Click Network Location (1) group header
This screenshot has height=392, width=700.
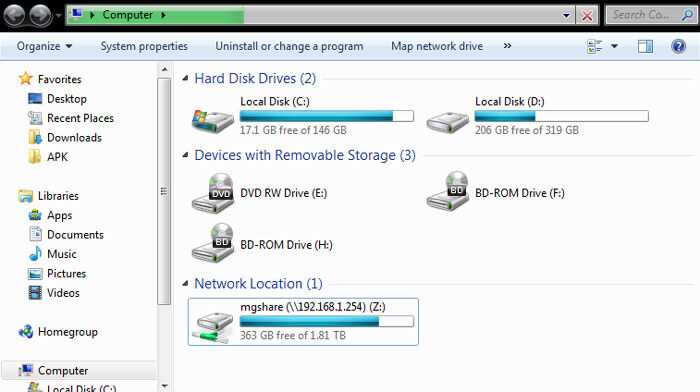[x=258, y=284]
